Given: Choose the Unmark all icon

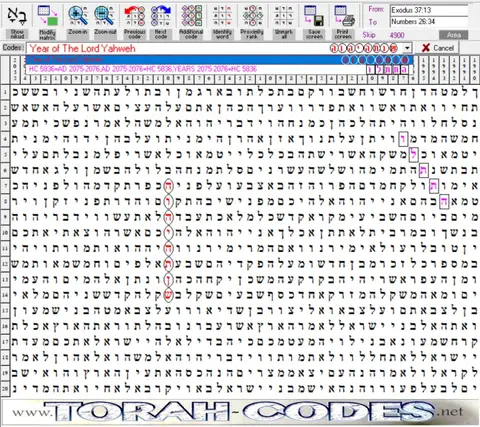Looking at the screenshot, I should coord(284,16).
